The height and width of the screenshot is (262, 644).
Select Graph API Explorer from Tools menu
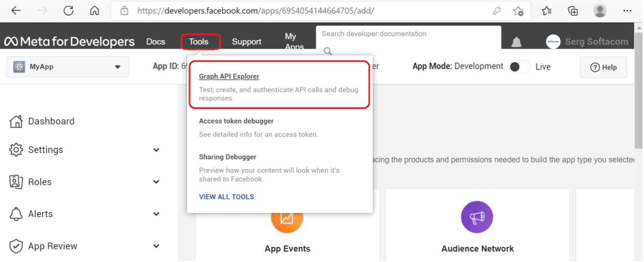(229, 77)
